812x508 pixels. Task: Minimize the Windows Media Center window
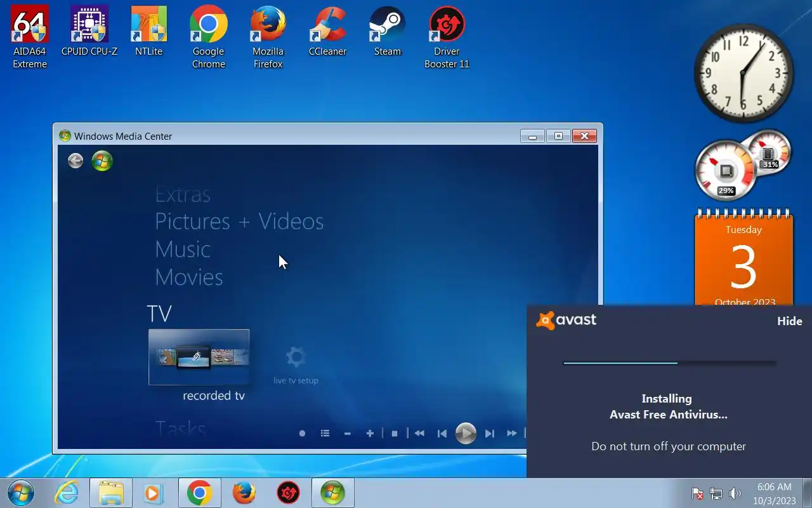(532, 136)
